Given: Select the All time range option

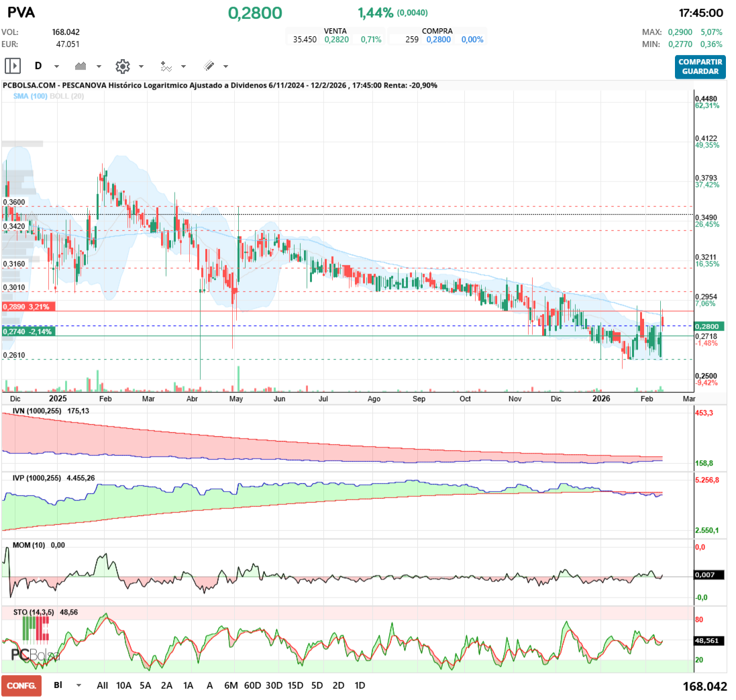Looking at the screenshot, I should pyautogui.click(x=102, y=686).
